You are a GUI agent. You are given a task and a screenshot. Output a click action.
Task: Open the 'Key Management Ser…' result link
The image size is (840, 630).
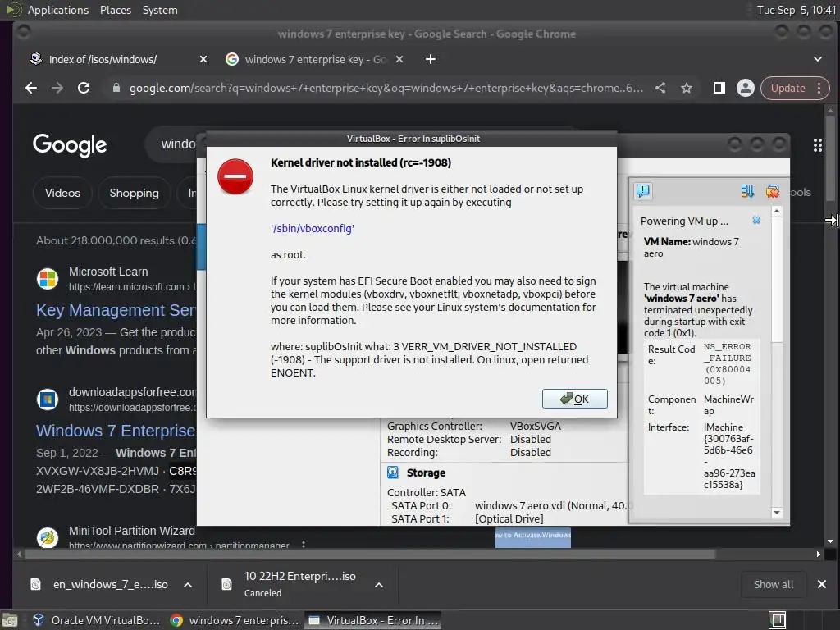click(x=116, y=310)
